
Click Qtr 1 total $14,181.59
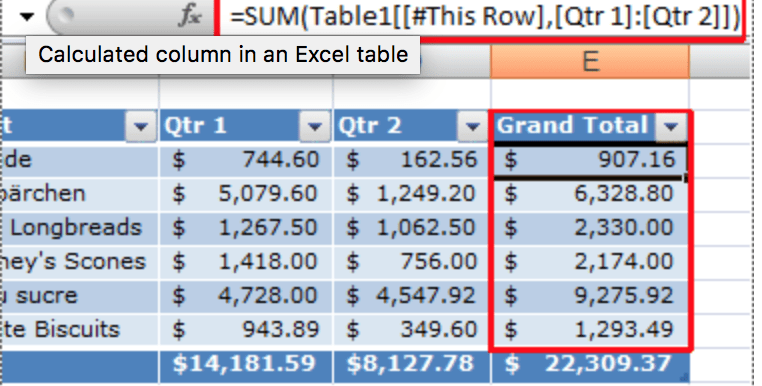click(246, 365)
